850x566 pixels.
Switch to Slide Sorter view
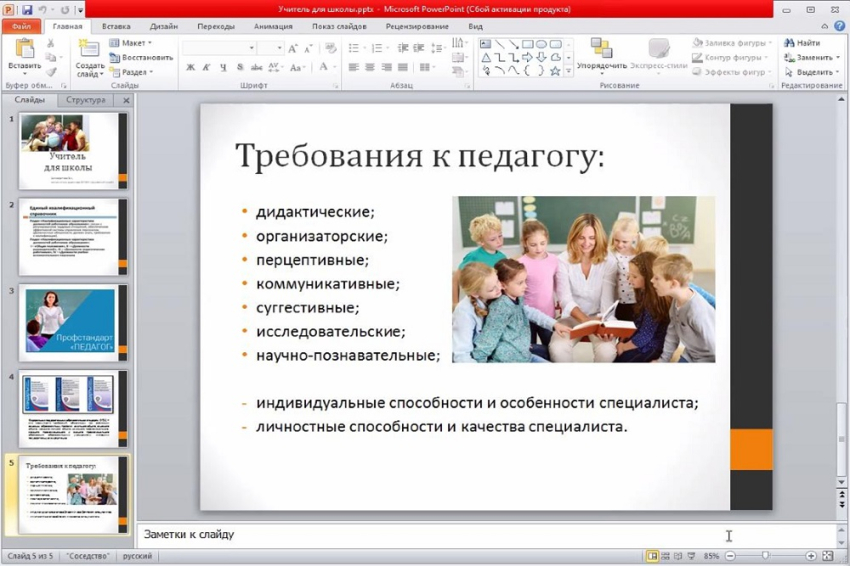[x=665, y=556]
